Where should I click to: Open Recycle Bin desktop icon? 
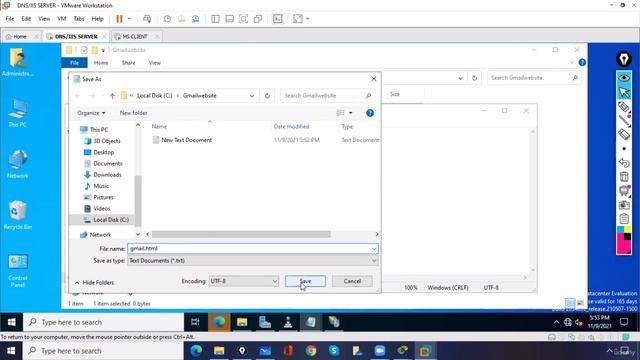click(18, 215)
